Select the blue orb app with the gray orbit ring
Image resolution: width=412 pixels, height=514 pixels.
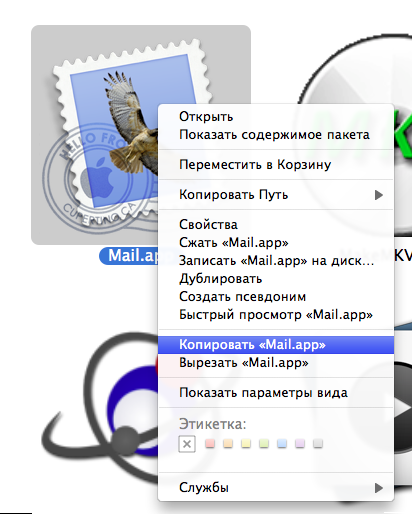click(x=100, y=407)
